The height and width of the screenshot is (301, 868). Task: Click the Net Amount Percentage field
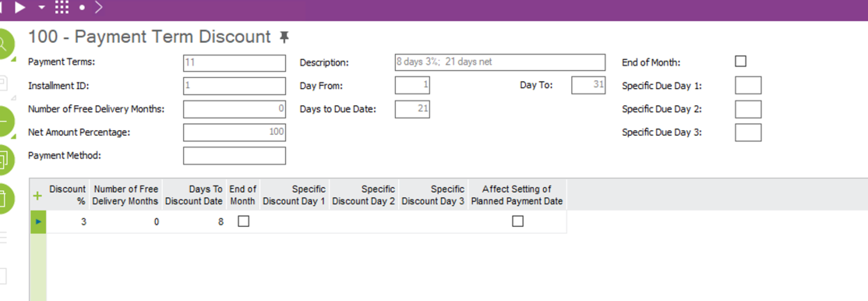(235, 133)
